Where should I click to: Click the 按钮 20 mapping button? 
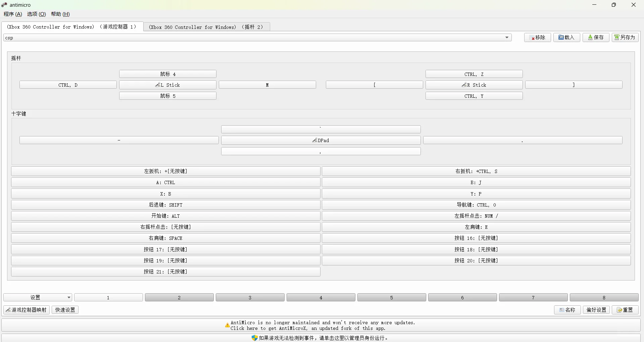tap(477, 261)
